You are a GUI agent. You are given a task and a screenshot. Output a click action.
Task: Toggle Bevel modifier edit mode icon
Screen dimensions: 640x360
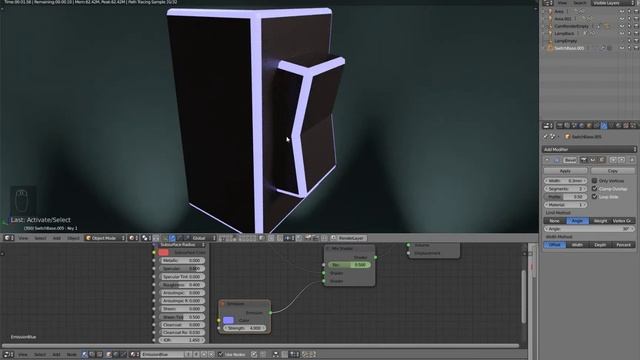(601, 160)
